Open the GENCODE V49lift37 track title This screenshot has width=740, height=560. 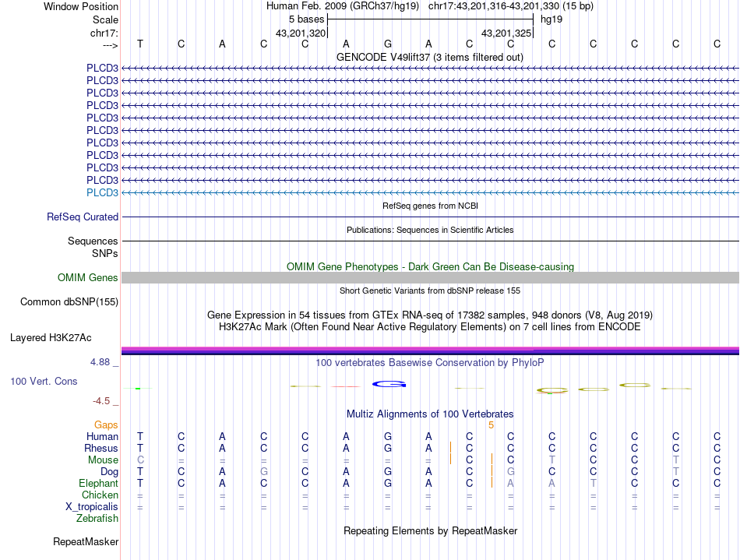click(429, 57)
